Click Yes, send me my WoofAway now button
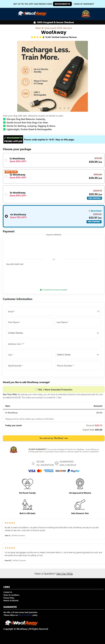 click(x=54, y=438)
